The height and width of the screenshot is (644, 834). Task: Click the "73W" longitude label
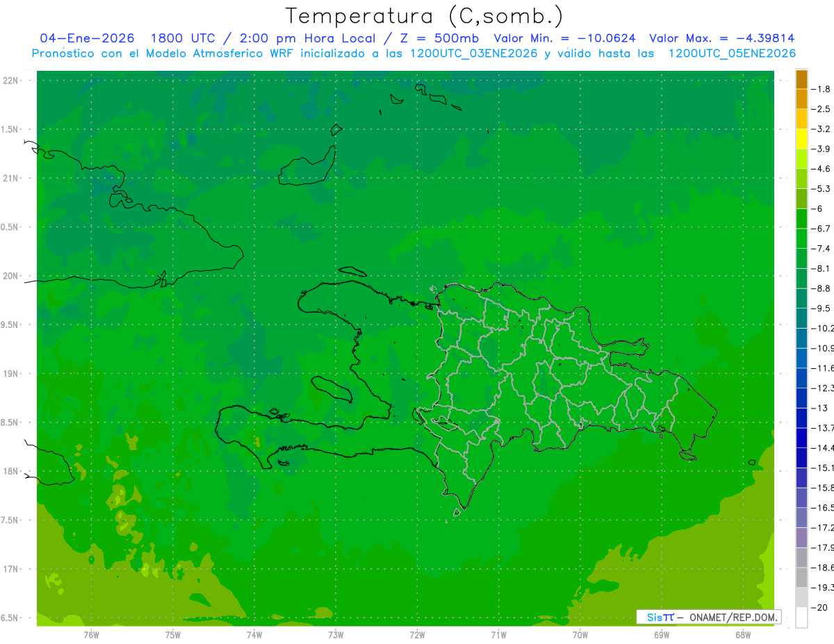pyautogui.click(x=336, y=635)
